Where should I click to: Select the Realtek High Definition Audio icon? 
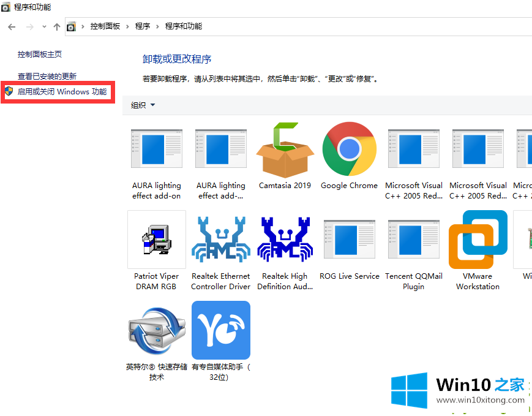click(285, 240)
